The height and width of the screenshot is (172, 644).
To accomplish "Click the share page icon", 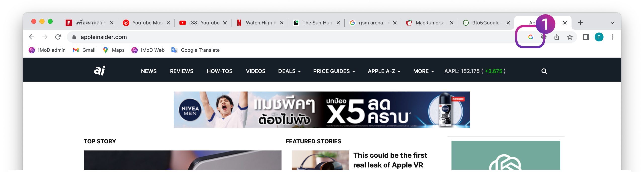I will coord(556,37).
